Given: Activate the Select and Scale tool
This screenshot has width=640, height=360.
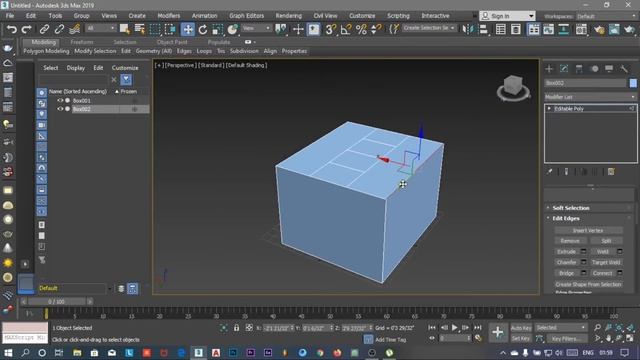Looking at the screenshot, I should pos(218,29).
